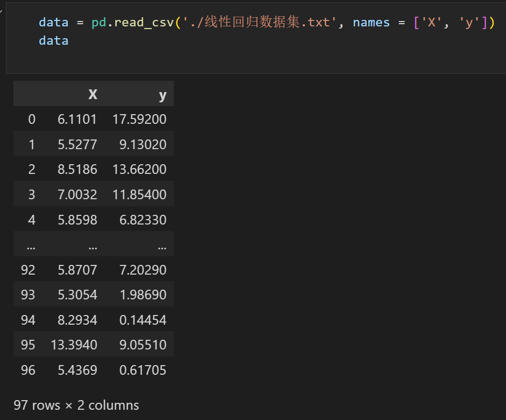Select cell value 7.20290

(143, 270)
